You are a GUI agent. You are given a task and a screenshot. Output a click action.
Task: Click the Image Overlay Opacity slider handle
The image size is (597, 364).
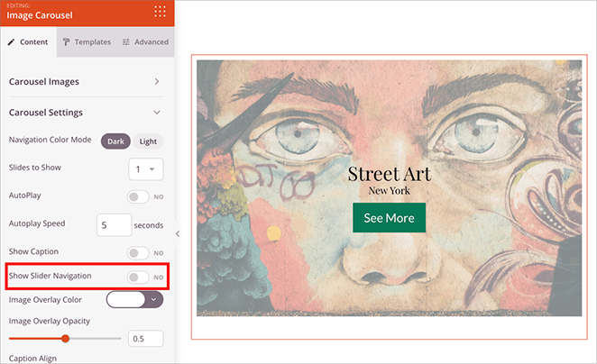click(x=65, y=339)
